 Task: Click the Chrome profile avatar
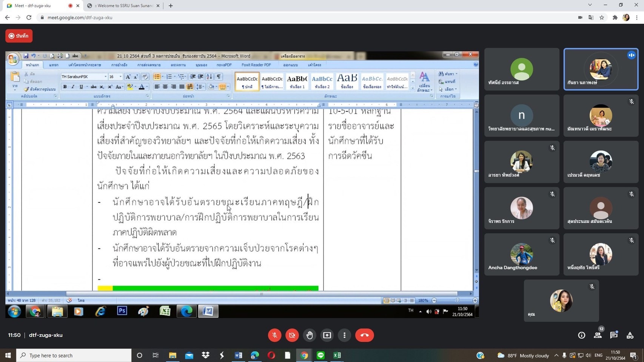(x=626, y=17)
